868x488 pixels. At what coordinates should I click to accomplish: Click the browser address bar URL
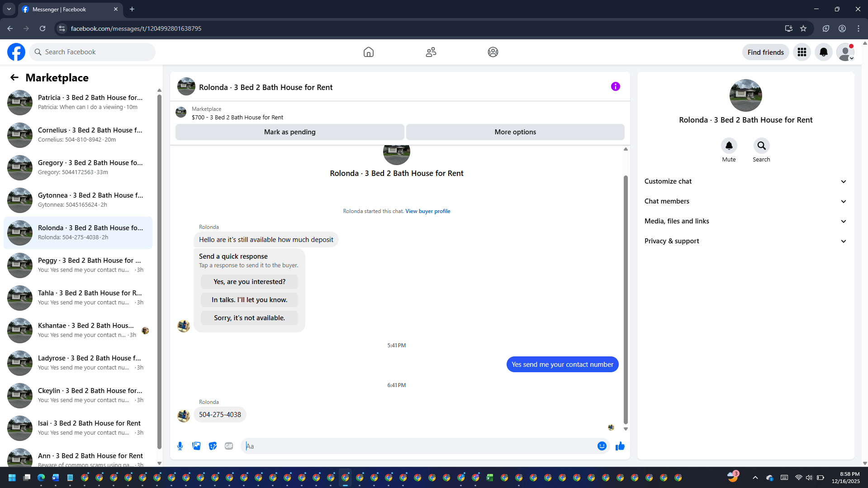click(x=136, y=28)
